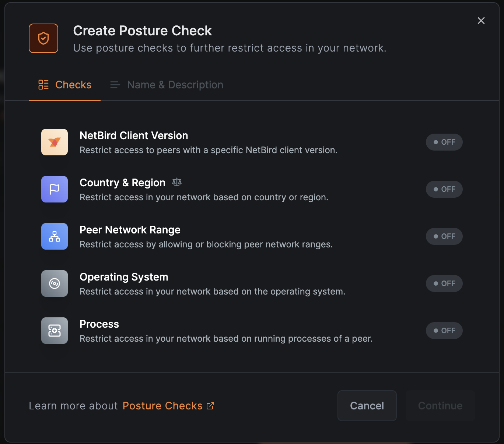The image size is (504, 444).
Task: Switch on the Operating System check
Action: 444,283
